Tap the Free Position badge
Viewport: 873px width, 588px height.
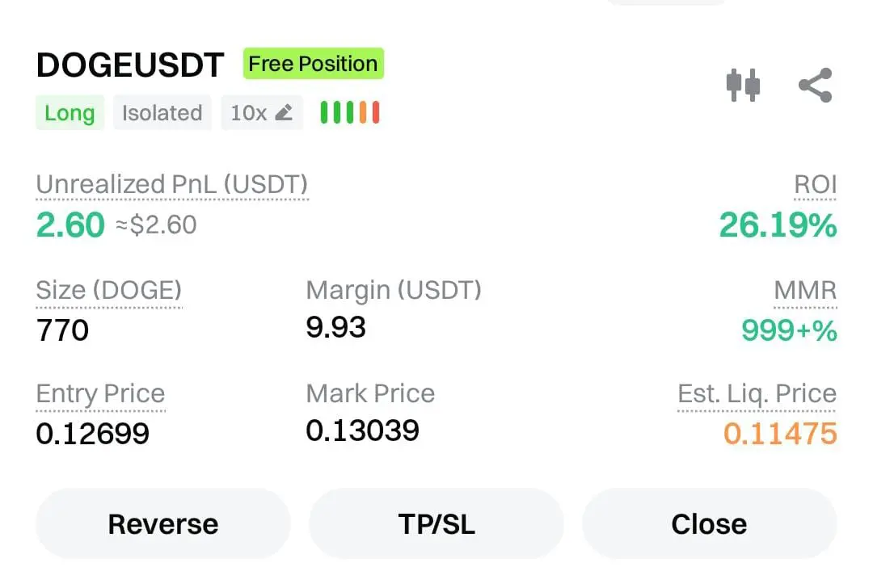pyautogui.click(x=313, y=64)
